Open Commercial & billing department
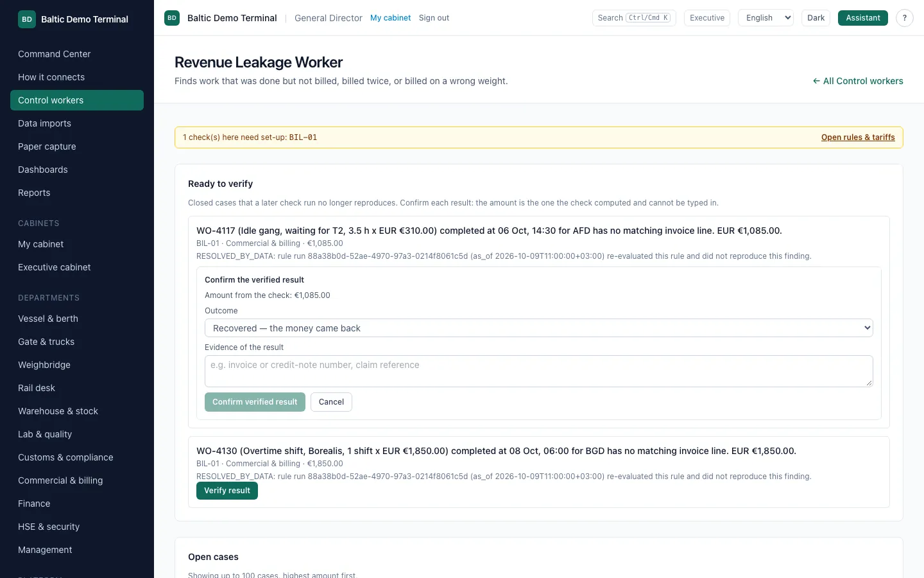Viewport: 924px width, 578px height. (77, 480)
